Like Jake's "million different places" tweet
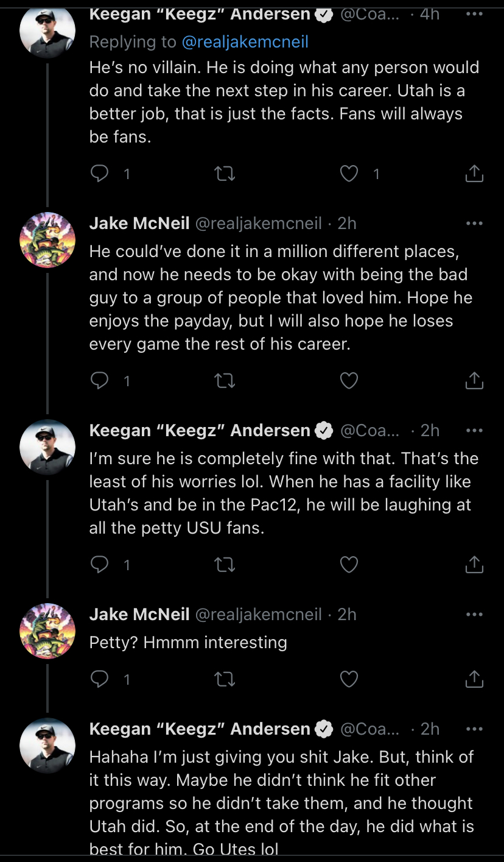The image size is (504, 862). [x=349, y=381]
